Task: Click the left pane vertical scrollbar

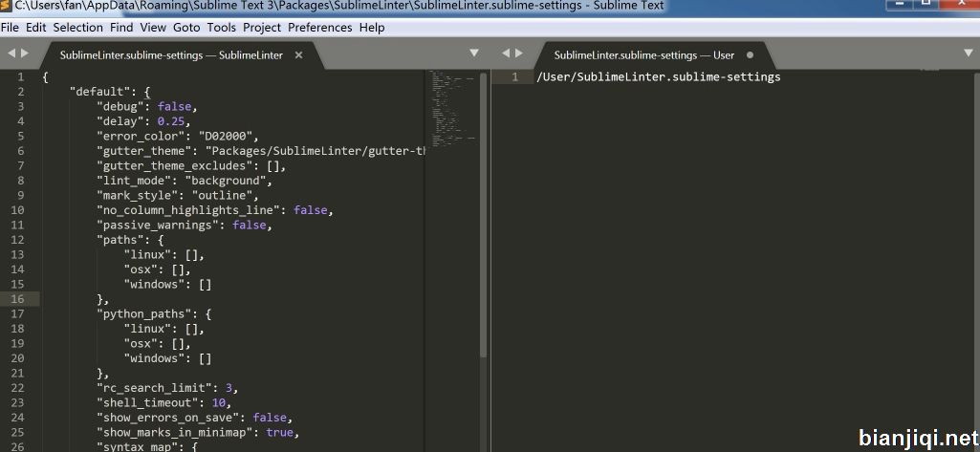Action: (483, 215)
